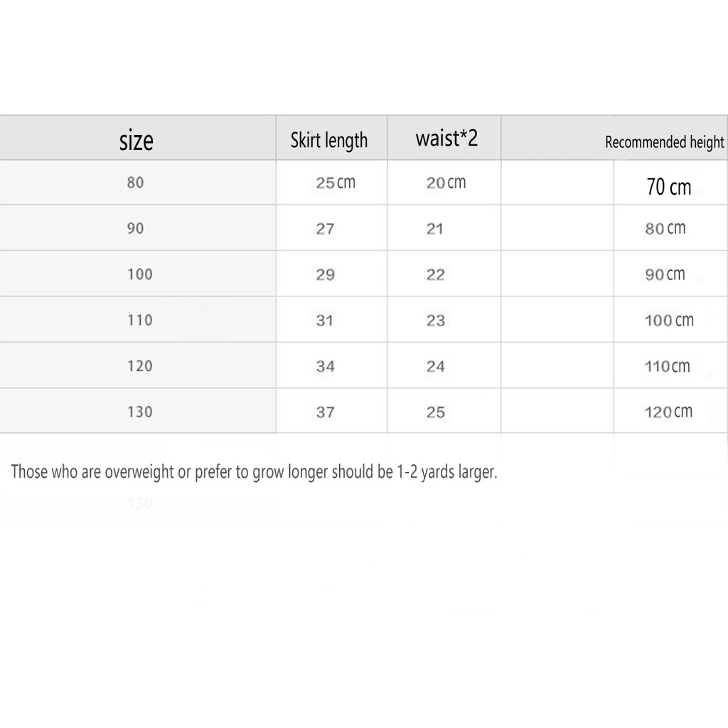Image resolution: width=728 pixels, height=728 pixels.
Task: Select the size 120 cell
Action: [140, 366]
